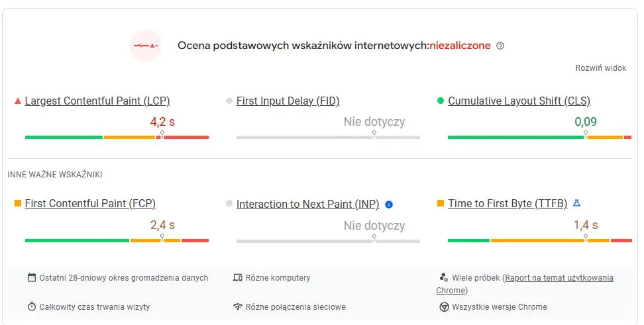Click the blue info icon next to INP
This screenshot has height=325, width=644.
(x=389, y=205)
